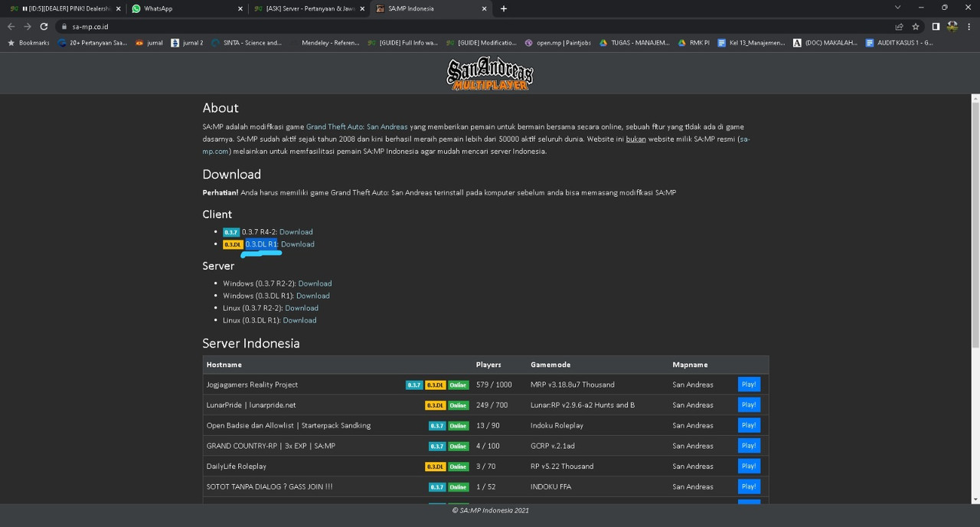Image resolution: width=980 pixels, height=527 pixels.
Task: Close the WhatsApp tab
Action: [x=240, y=8]
